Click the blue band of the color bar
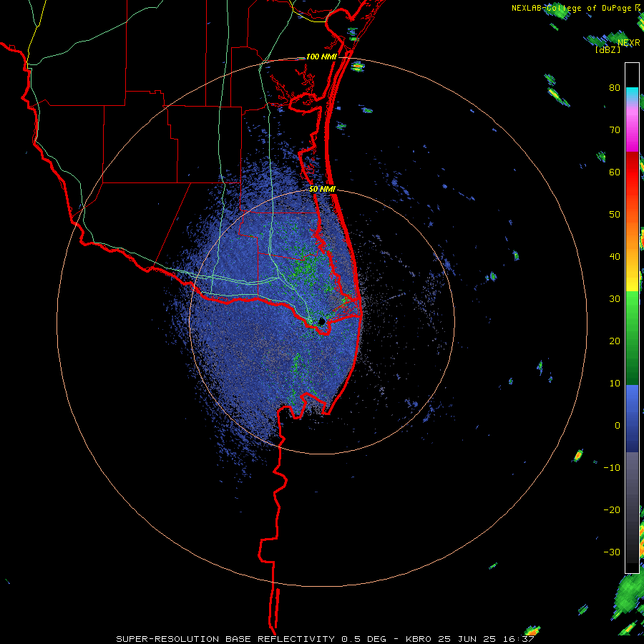Viewport: 644px width, 644px height. point(632,419)
